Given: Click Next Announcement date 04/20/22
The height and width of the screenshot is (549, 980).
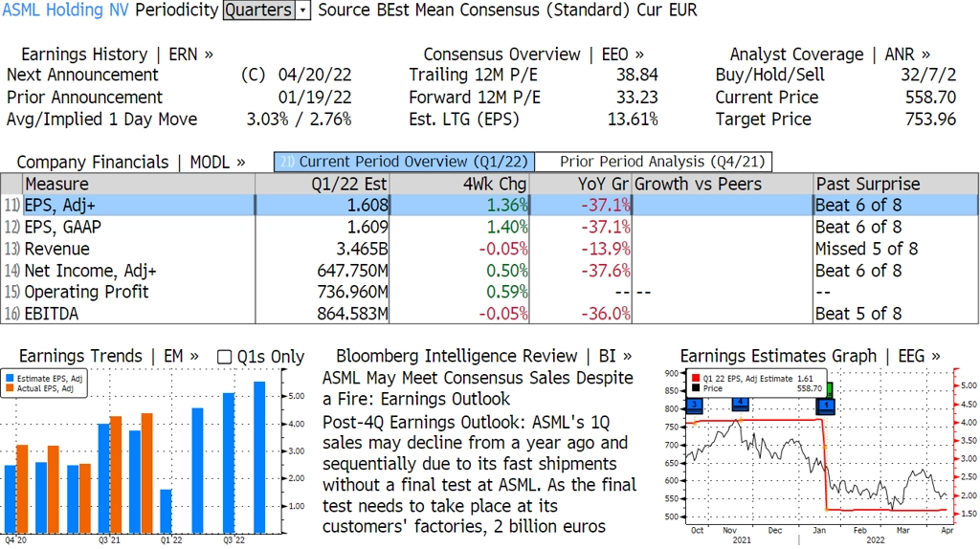Looking at the screenshot, I should pyautogui.click(x=314, y=75).
